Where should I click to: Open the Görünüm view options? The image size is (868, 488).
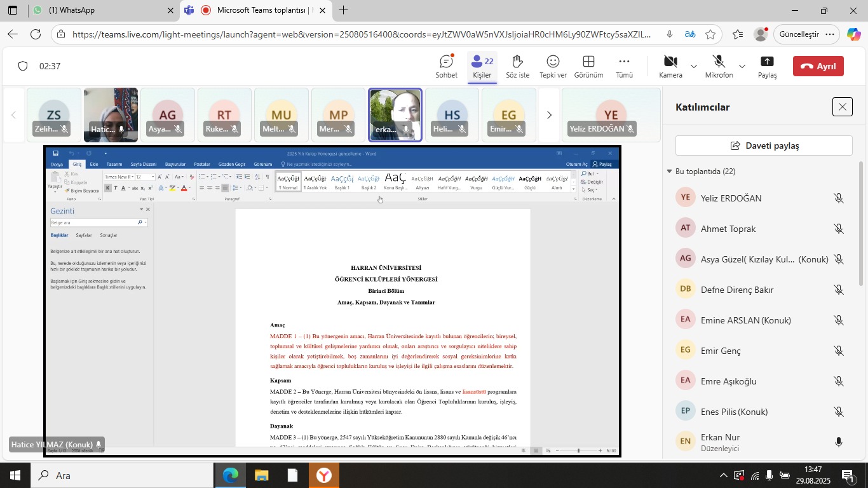click(x=588, y=66)
